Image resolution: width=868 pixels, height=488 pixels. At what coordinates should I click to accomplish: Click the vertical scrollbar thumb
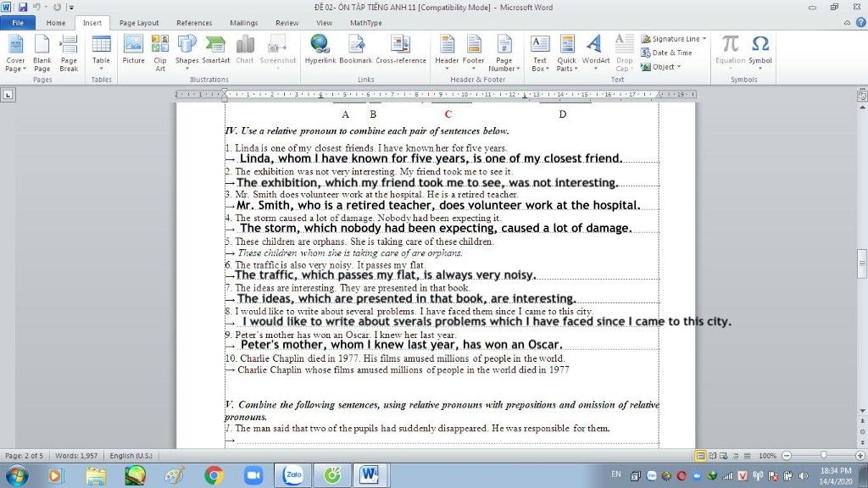tap(862, 264)
